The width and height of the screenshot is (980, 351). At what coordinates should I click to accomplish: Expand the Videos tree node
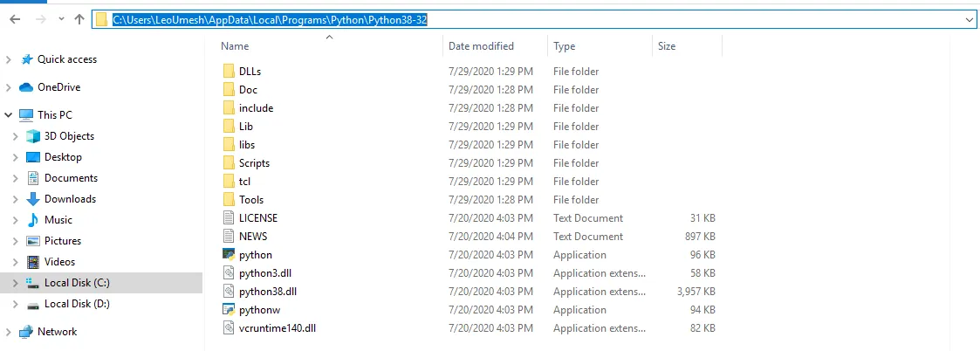[16, 262]
